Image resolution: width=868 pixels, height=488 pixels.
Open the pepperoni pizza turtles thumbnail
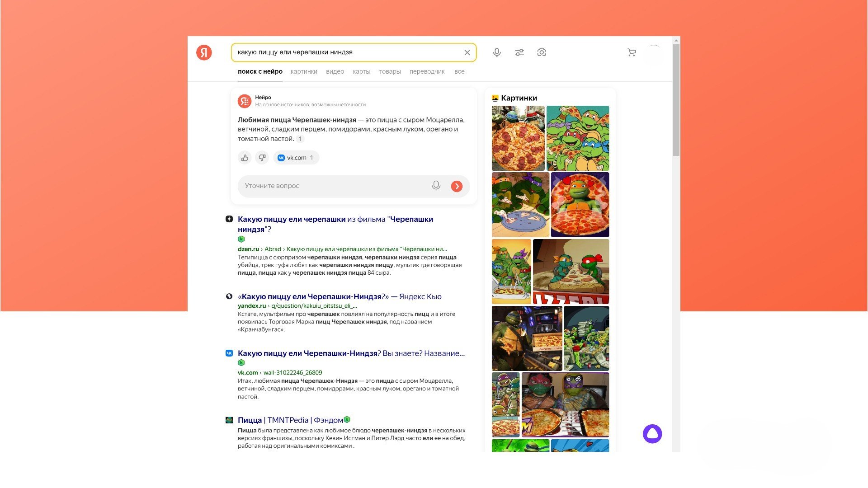518,138
